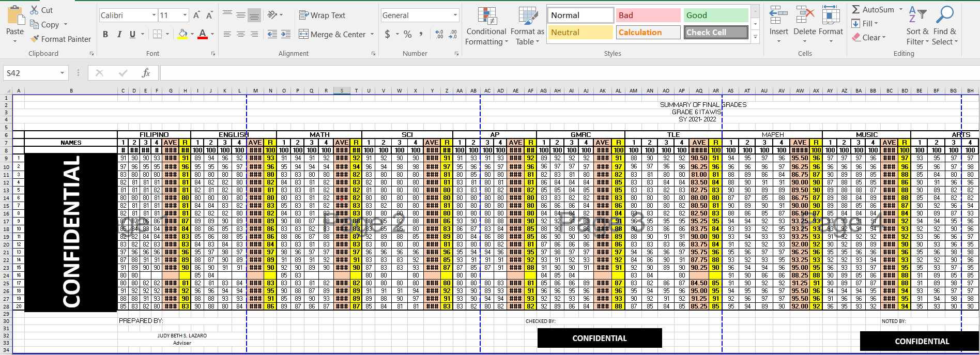The image size is (980, 355).
Task: Click the Decrease Indent icon
Action: (272, 34)
